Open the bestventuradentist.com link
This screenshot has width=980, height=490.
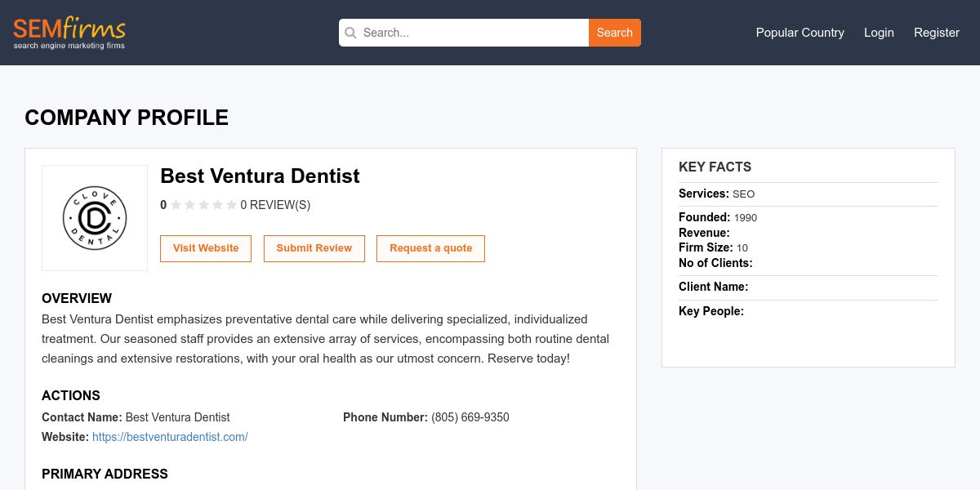(170, 437)
